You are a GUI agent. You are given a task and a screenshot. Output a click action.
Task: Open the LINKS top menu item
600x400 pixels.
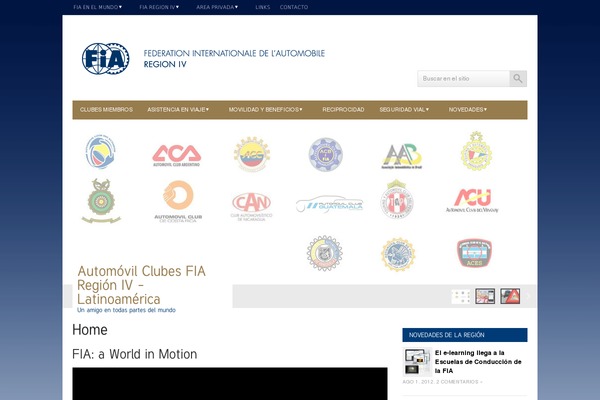tap(262, 7)
